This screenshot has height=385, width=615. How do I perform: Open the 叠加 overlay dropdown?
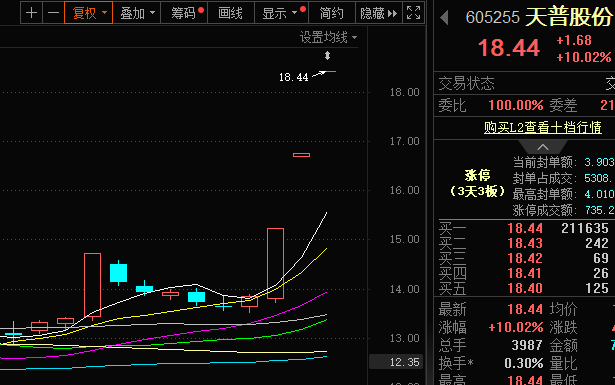coord(137,13)
